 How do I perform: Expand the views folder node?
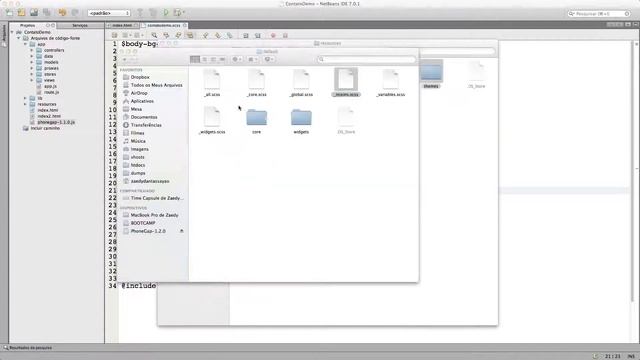tap(32, 80)
